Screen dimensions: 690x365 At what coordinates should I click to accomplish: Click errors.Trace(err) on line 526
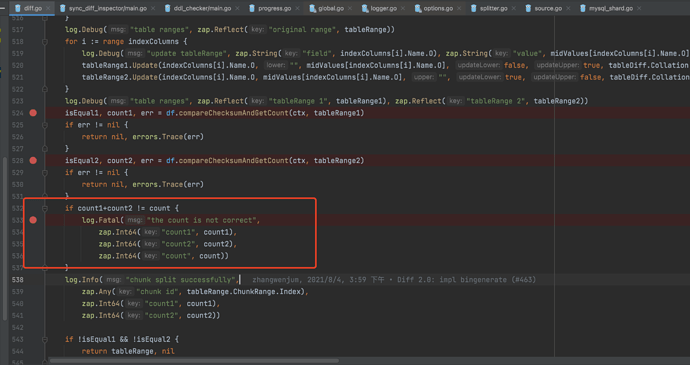[x=168, y=137]
